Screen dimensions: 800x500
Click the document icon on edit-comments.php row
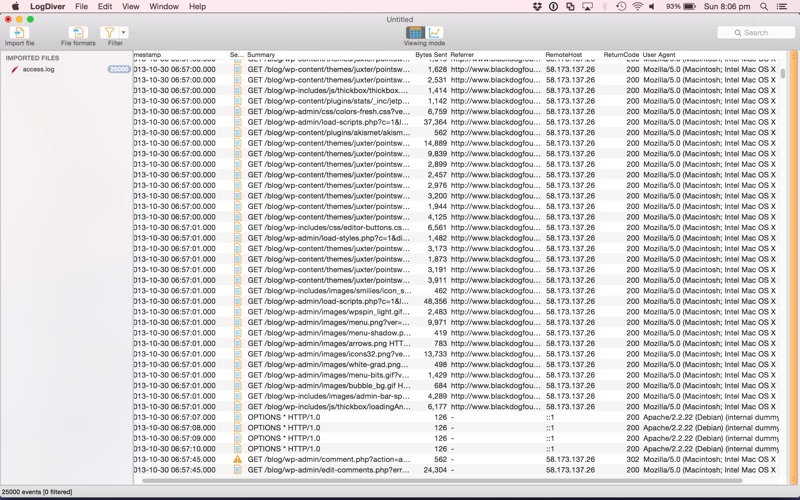click(x=237, y=470)
